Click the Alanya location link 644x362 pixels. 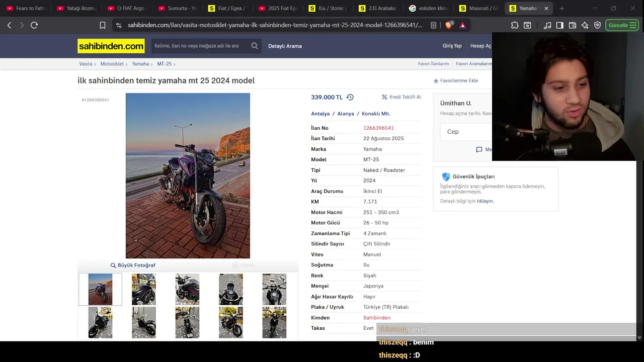click(x=346, y=114)
